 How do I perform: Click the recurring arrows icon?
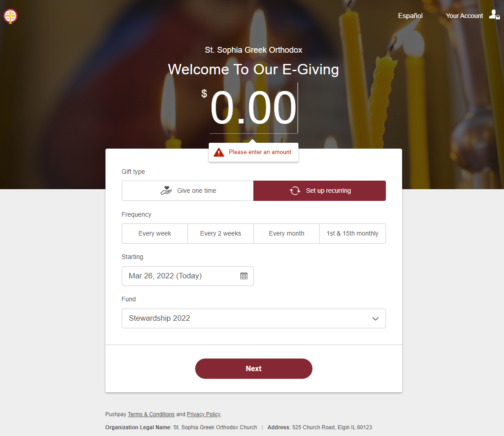click(x=295, y=191)
